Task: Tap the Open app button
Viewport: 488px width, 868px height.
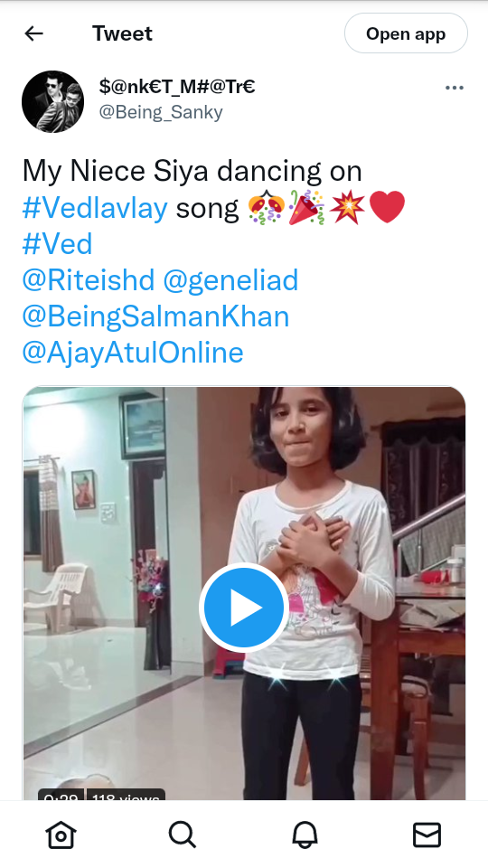Action: coord(406,33)
